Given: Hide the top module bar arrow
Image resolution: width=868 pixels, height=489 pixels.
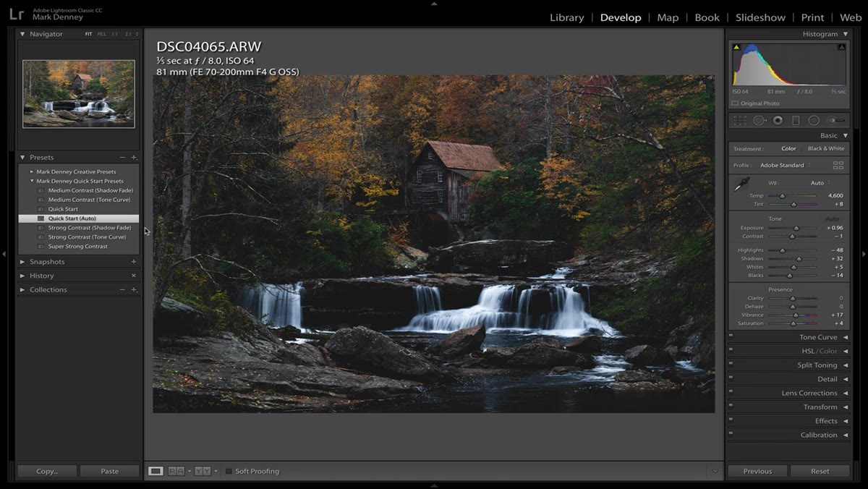Looking at the screenshot, I should [434, 4].
